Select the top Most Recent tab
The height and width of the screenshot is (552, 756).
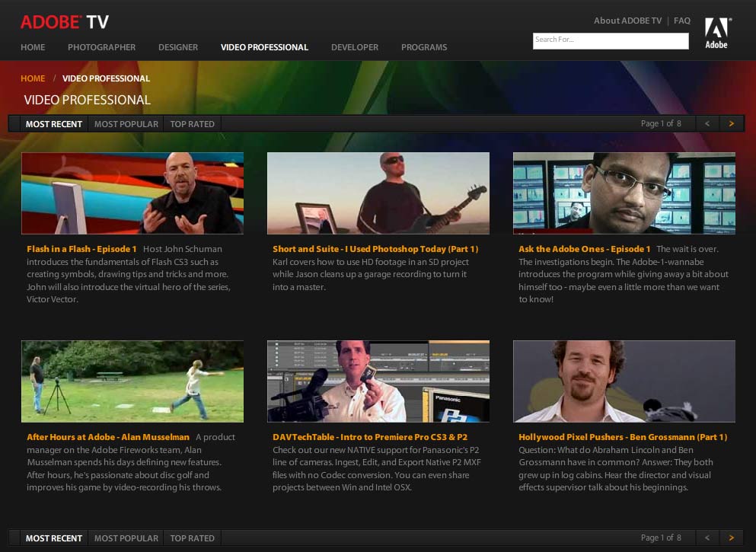click(x=54, y=124)
